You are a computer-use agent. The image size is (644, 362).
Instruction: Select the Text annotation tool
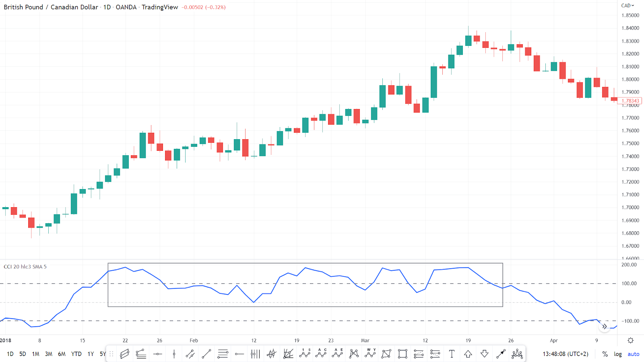[x=452, y=354]
